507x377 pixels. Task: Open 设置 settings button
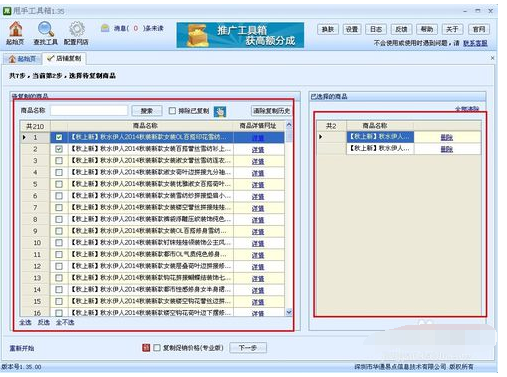pos(352,29)
